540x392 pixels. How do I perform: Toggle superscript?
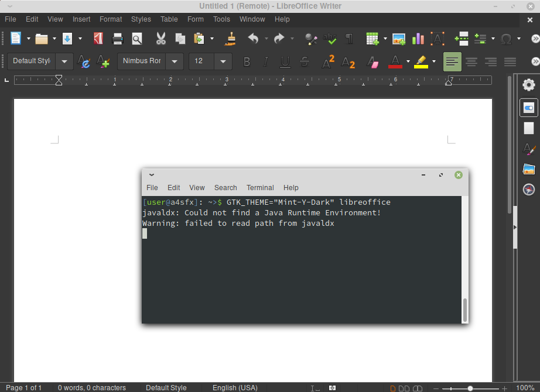(x=328, y=62)
